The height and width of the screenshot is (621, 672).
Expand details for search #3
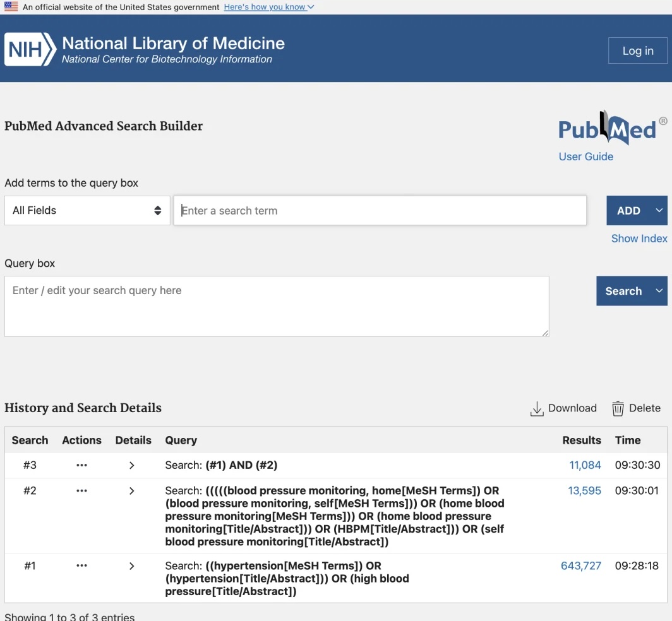(132, 466)
